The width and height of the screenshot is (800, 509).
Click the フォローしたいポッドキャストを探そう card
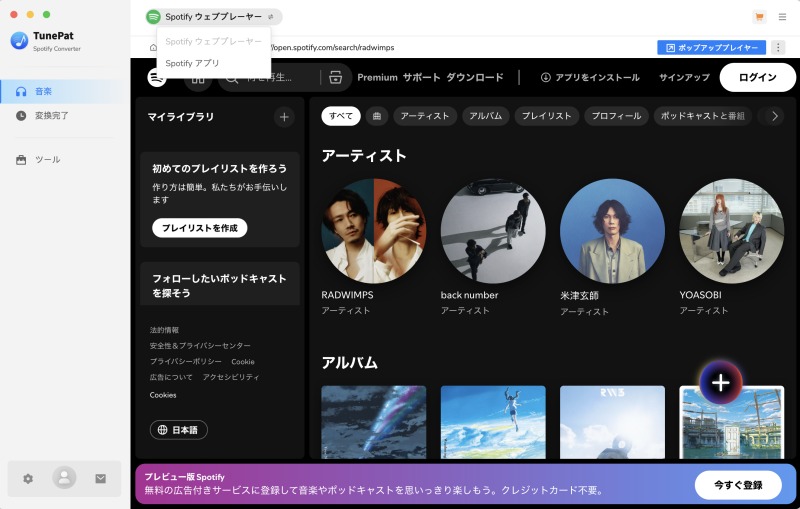(x=220, y=284)
